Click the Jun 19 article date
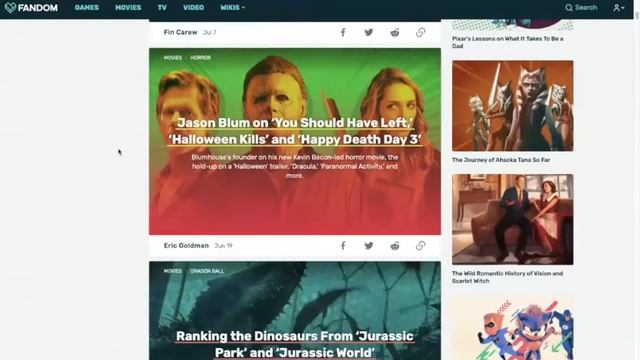 click(x=223, y=246)
